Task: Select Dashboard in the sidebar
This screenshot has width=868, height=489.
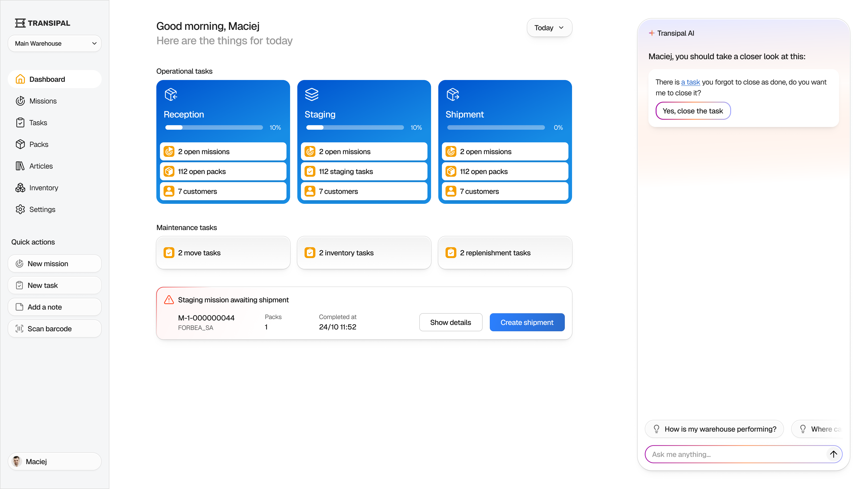Action: pyautogui.click(x=55, y=79)
